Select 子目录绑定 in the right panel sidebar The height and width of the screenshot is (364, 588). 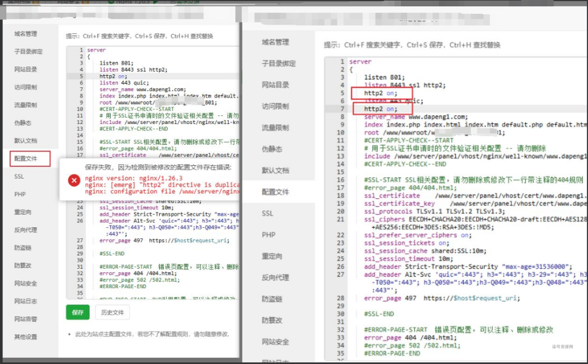coord(279,63)
